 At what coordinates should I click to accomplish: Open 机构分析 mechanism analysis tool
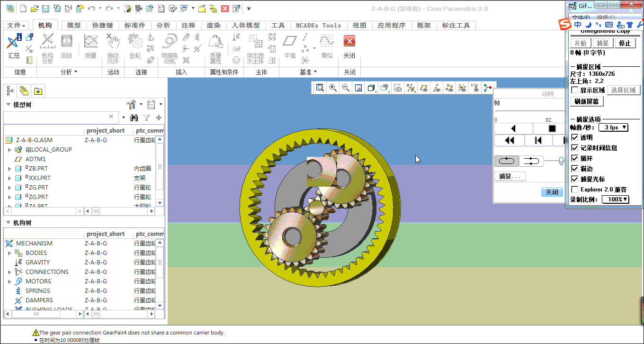pos(47,46)
